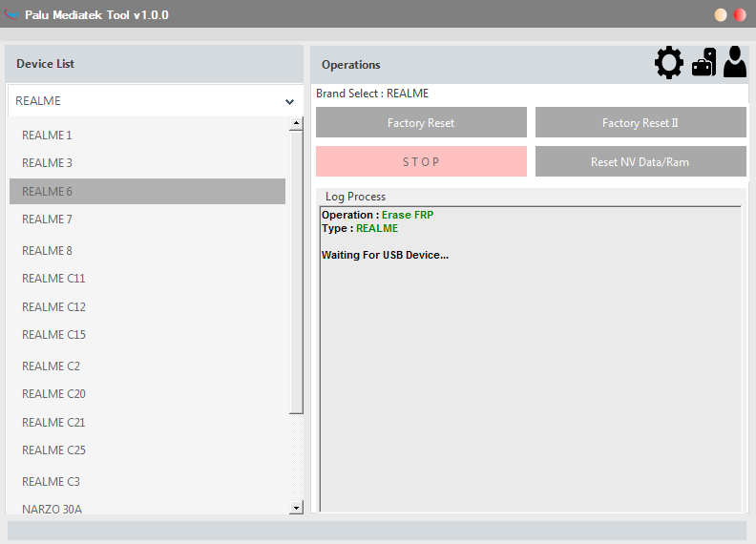Close the window with red button

point(740,15)
